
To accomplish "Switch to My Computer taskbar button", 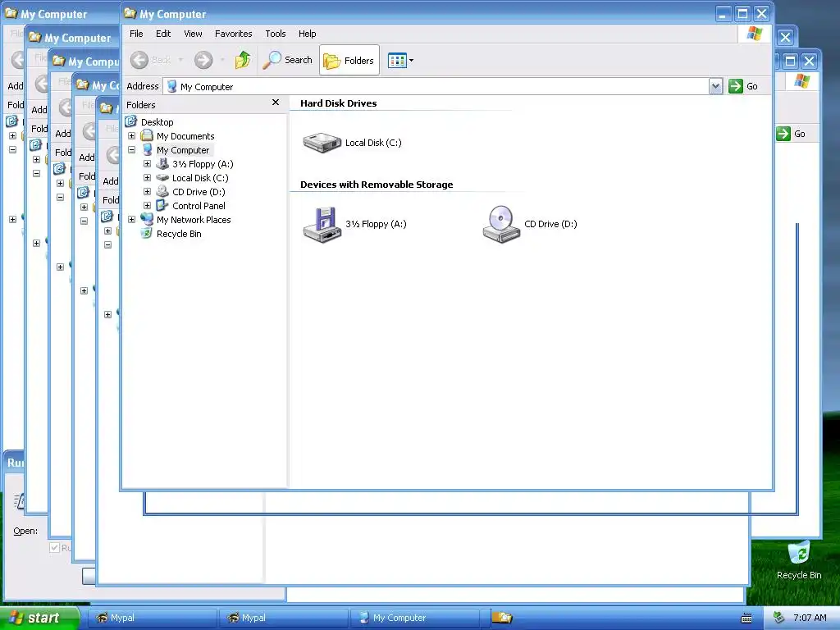I will tap(415, 618).
